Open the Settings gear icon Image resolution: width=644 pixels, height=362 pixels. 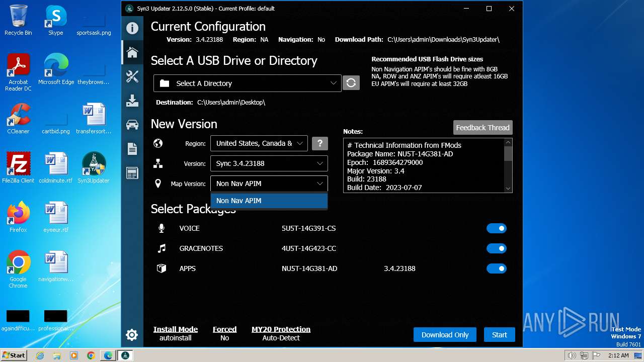(x=132, y=335)
